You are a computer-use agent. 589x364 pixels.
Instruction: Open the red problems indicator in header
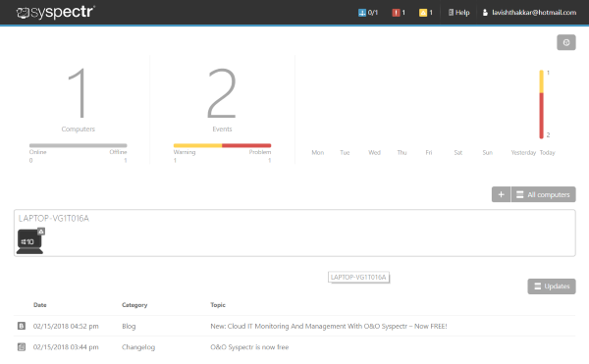click(x=399, y=13)
